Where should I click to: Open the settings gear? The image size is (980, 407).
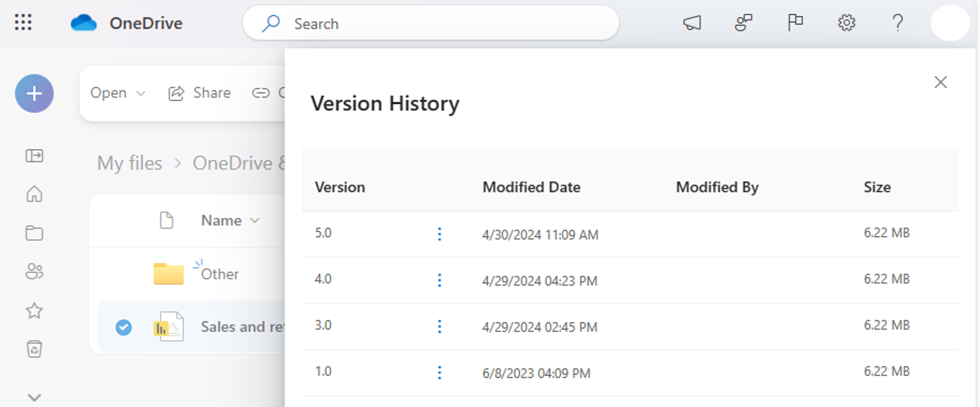[x=846, y=23]
